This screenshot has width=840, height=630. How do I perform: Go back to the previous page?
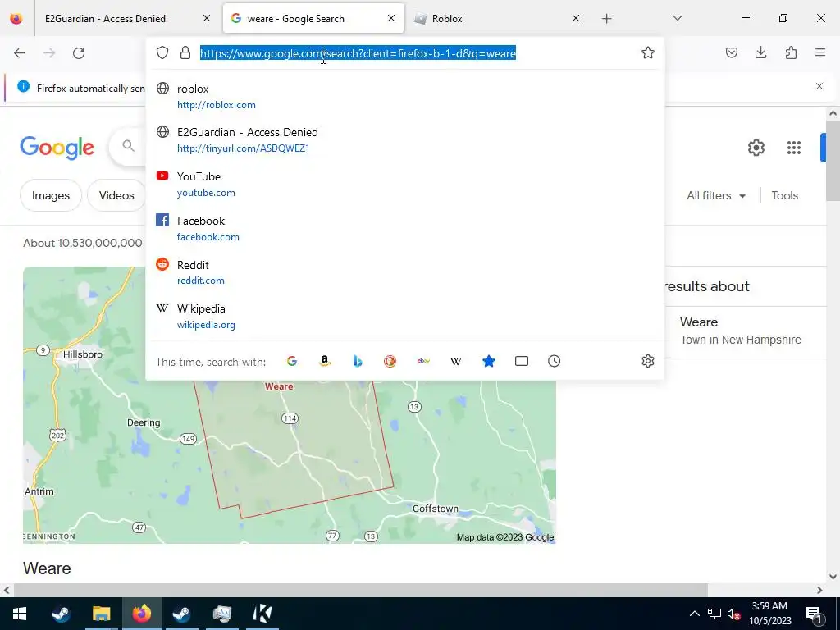pyautogui.click(x=20, y=53)
